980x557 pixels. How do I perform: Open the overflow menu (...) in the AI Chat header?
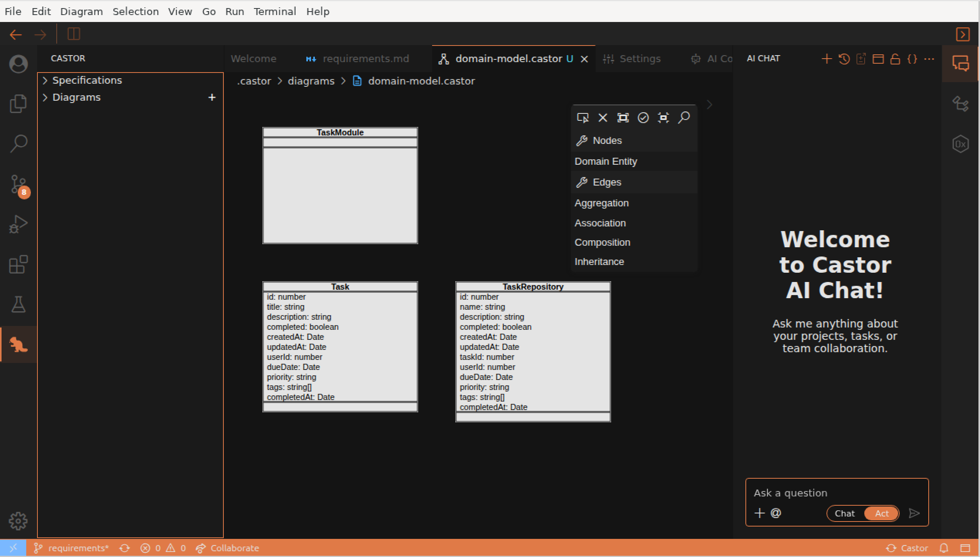point(929,59)
